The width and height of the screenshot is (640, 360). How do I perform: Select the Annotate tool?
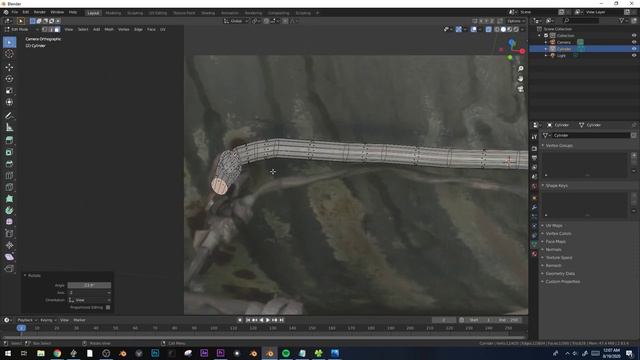pyautogui.click(x=9, y=116)
